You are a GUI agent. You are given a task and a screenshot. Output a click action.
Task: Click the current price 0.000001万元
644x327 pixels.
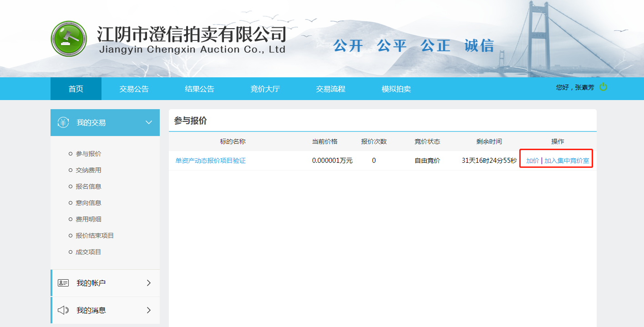point(332,161)
